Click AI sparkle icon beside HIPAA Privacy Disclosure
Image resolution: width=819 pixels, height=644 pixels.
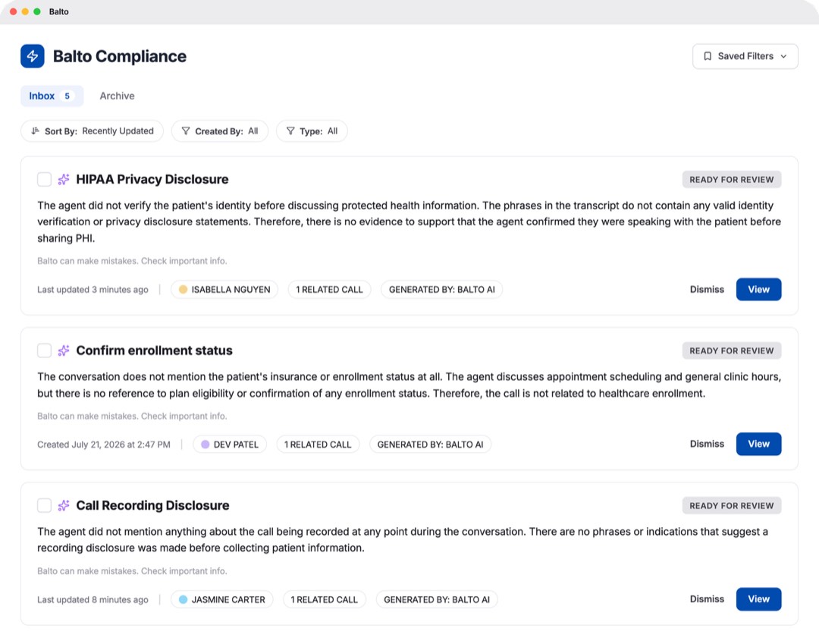point(64,179)
